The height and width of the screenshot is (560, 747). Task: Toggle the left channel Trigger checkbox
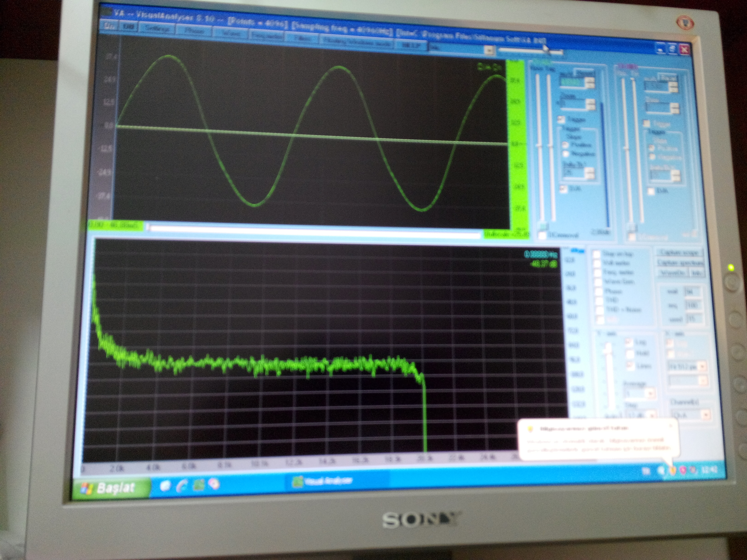pos(561,119)
